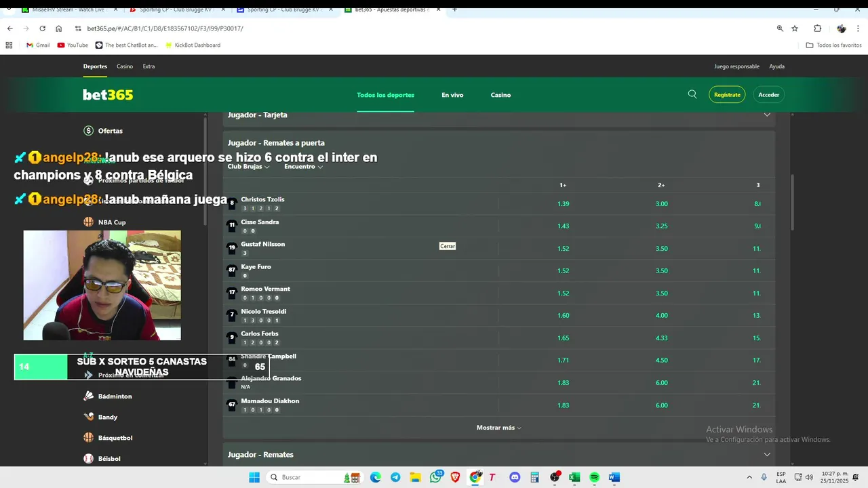
Task: Open WhatsApp from the taskbar
Action: 435,477
